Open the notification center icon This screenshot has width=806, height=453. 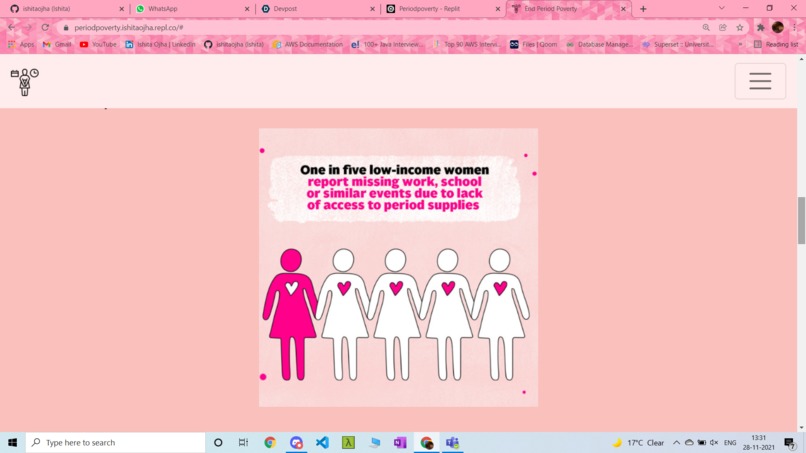tap(790, 442)
